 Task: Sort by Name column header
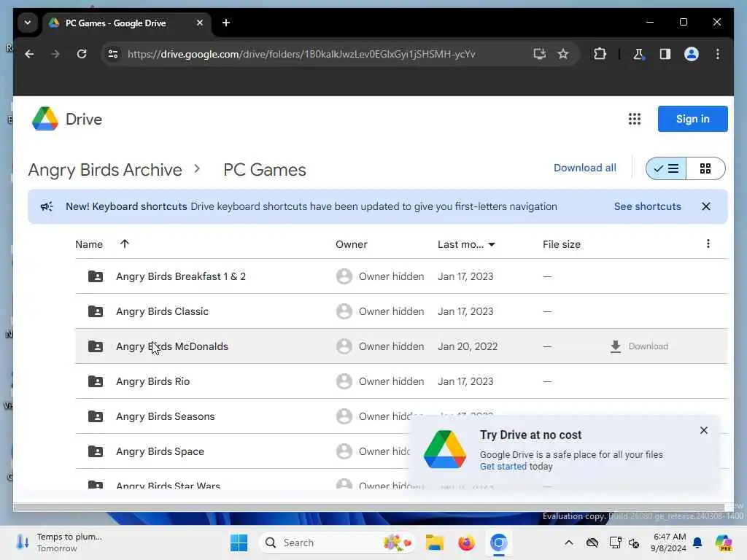(x=88, y=244)
